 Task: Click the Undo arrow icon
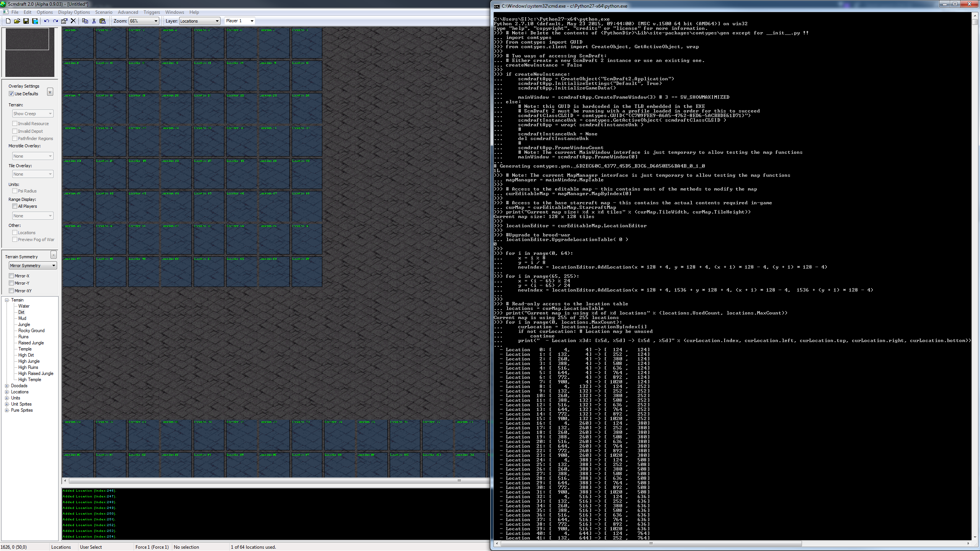pyautogui.click(x=46, y=21)
